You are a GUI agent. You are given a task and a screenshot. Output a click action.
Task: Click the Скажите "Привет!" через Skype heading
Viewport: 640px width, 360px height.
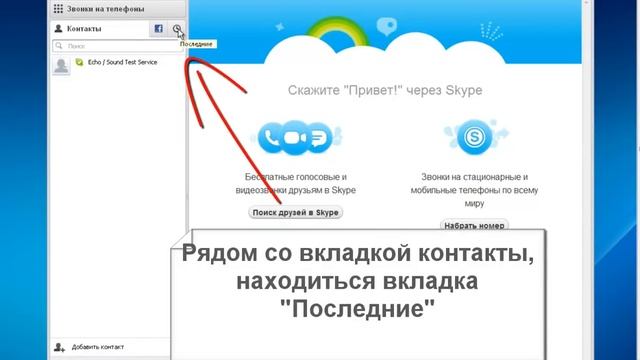pos(385,90)
